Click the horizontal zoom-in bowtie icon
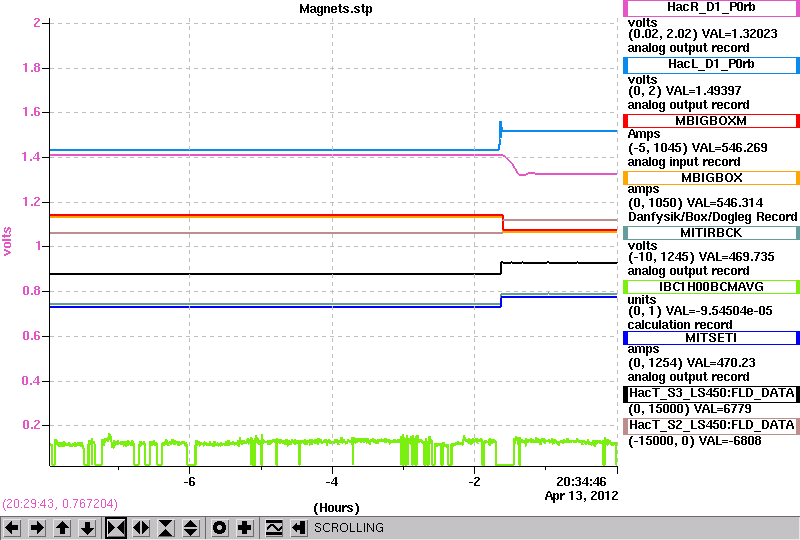The height and width of the screenshot is (540, 800). coord(116,528)
